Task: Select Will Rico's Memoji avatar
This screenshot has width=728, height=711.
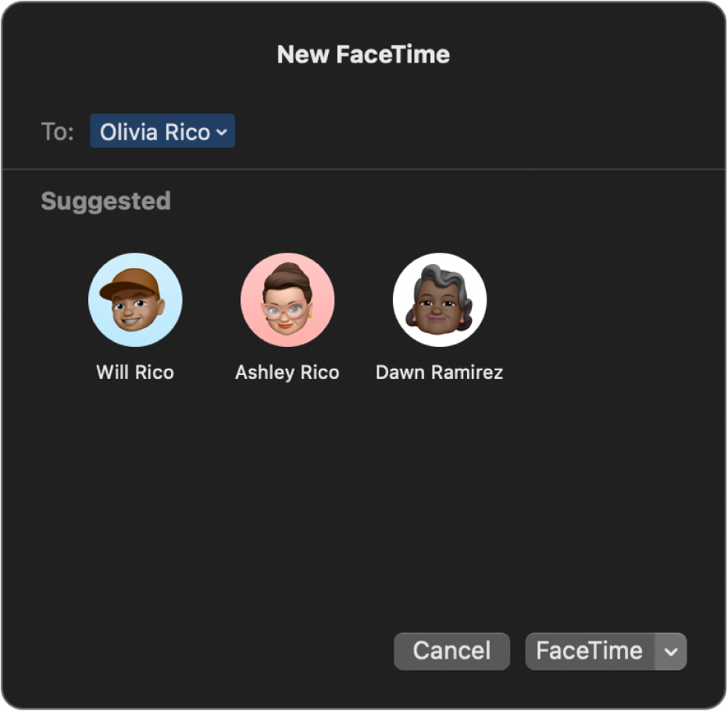Action: (x=135, y=300)
